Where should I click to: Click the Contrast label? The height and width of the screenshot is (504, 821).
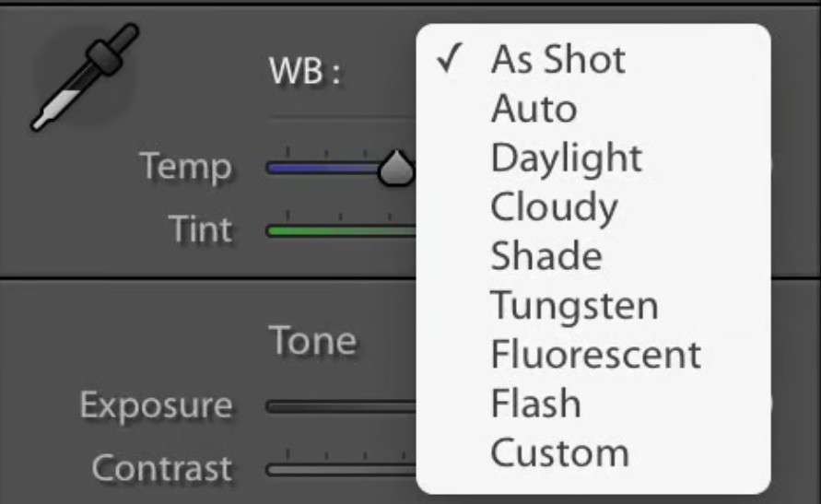(x=161, y=468)
